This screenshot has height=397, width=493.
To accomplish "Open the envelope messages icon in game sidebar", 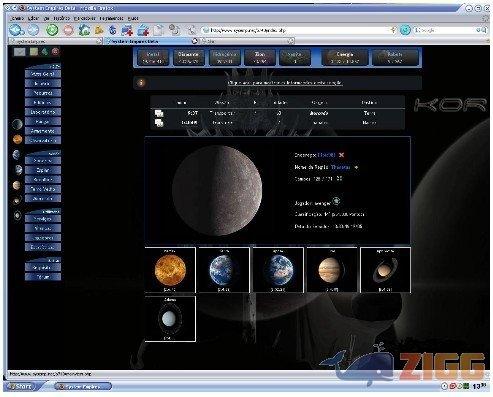I will coord(19,52).
